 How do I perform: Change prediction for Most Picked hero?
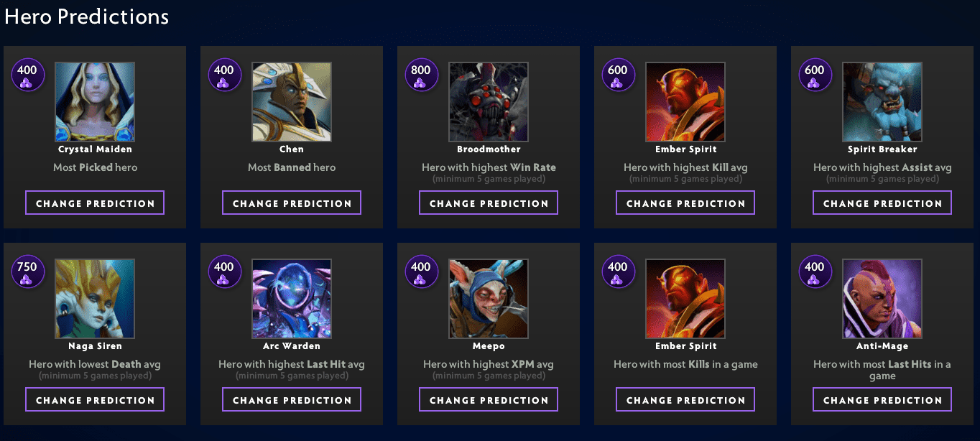tap(95, 203)
